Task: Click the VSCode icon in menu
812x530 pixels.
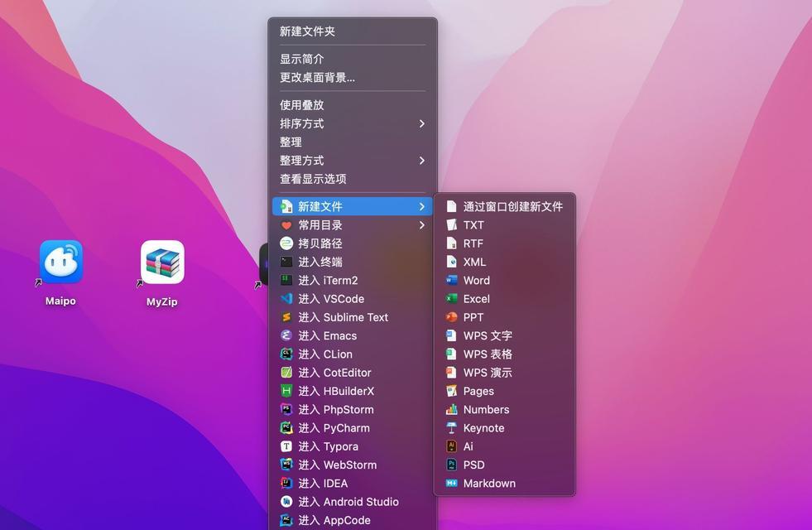Action: point(286,299)
